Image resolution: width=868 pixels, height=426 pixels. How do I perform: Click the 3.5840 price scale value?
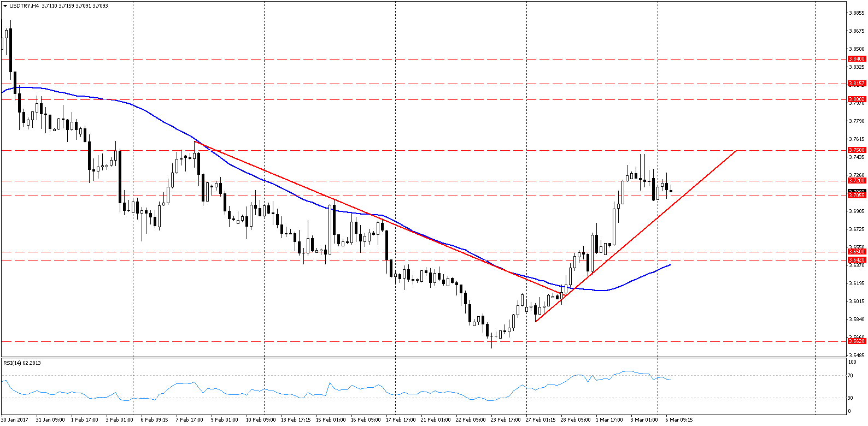click(857, 319)
